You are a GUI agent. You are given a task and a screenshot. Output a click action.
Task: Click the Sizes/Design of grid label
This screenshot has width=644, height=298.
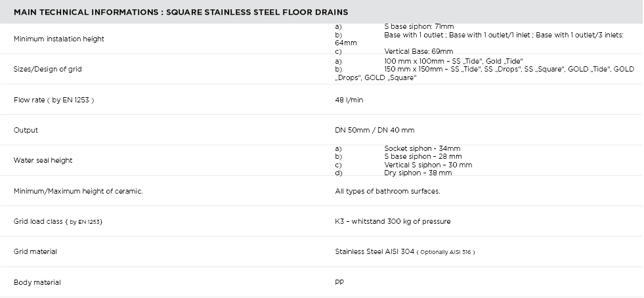tap(48, 69)
